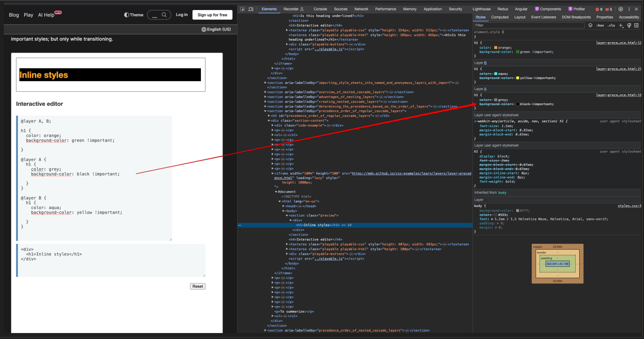Screen dimensions: 644x339
Task: Expand the body font shorthand property
Action: pyautogui.click(x=492, y=219)
